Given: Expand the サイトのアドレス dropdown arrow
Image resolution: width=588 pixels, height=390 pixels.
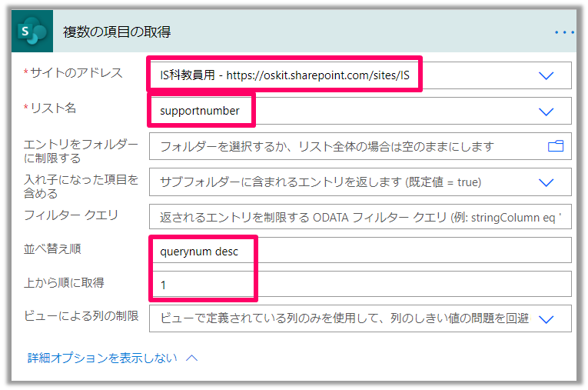Looking at the screenshot, I should point(546,75).
